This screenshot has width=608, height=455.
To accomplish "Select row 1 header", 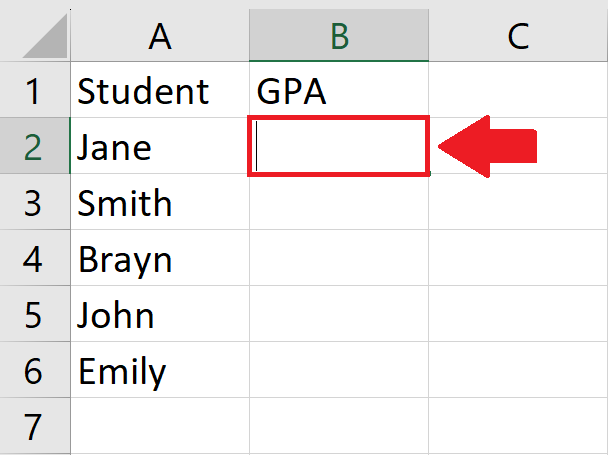I will pyautogui.click(x=35, y=90).
